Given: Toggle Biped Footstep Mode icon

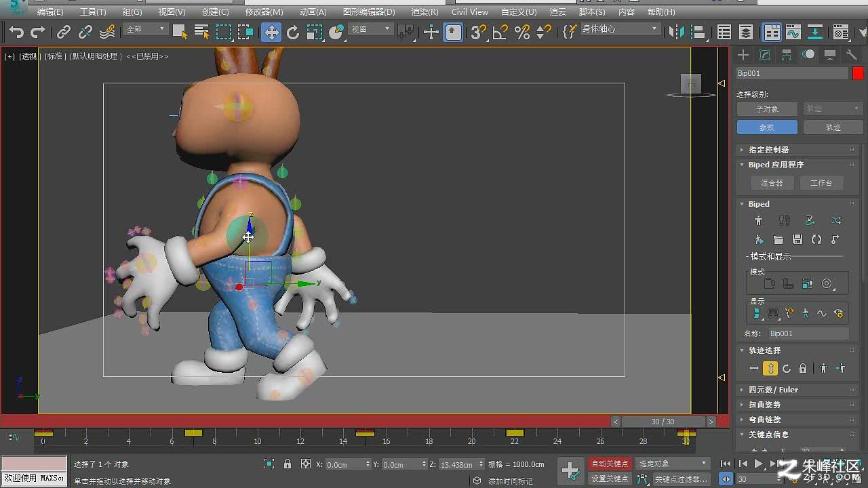Looking at the screenshot, I should coord(785,220).
